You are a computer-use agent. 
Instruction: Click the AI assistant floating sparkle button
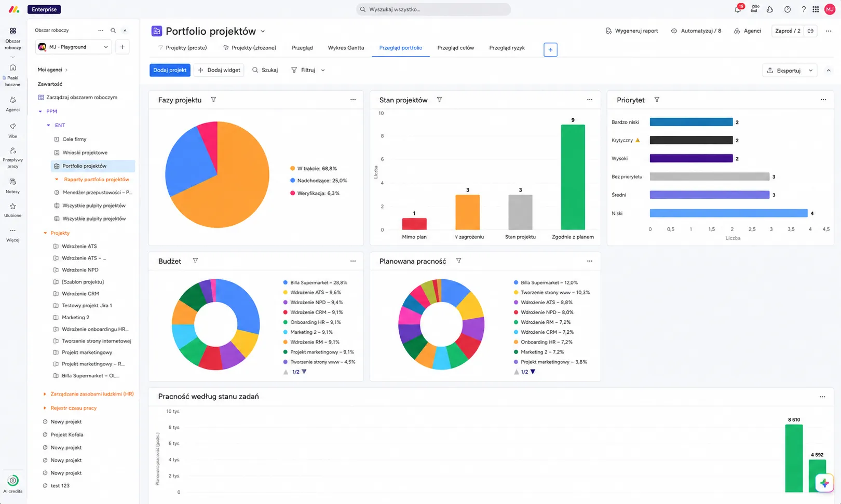pyautogui.click(x=824, y=483)
